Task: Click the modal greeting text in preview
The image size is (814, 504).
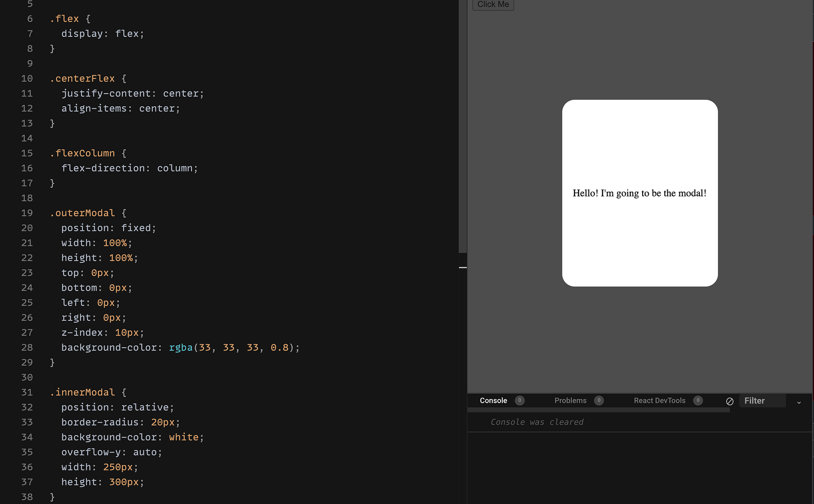Action: 639,193
